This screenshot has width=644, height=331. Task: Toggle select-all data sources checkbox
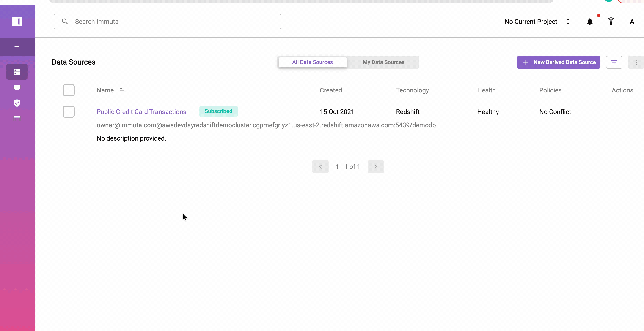click(69, 90)
